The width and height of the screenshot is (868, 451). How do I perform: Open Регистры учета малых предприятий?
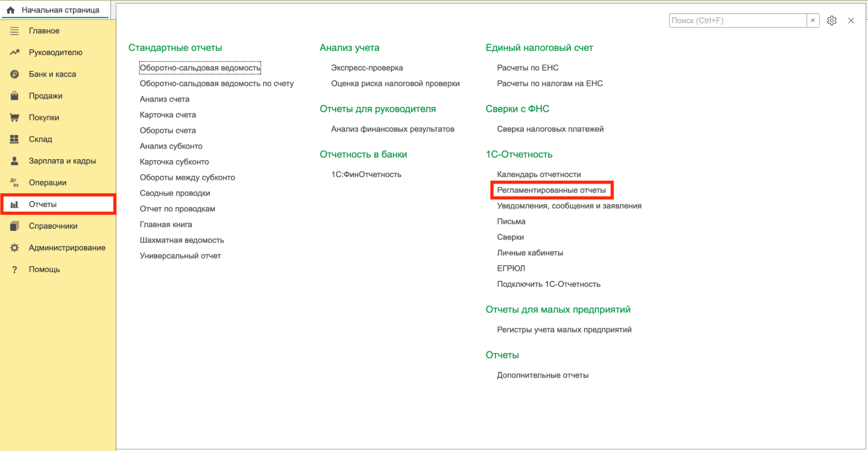tap(564, 329)
